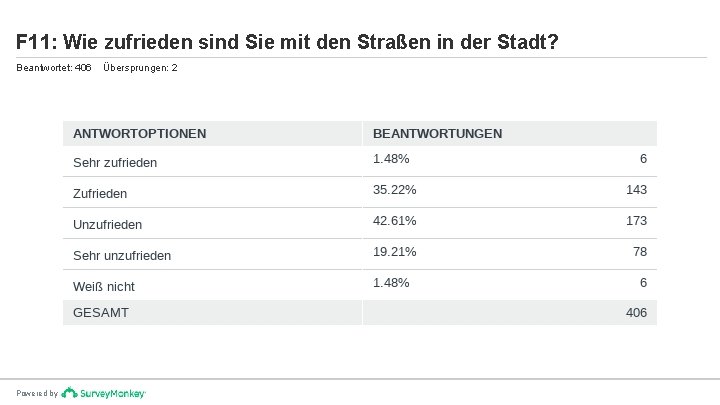Select the Unzufrieden row label
720x405 pixels.
coord(107,225)
